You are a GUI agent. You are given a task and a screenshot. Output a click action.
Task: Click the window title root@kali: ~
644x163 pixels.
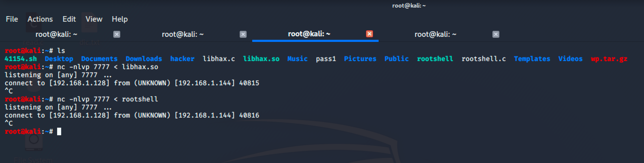tap(409, 6)
